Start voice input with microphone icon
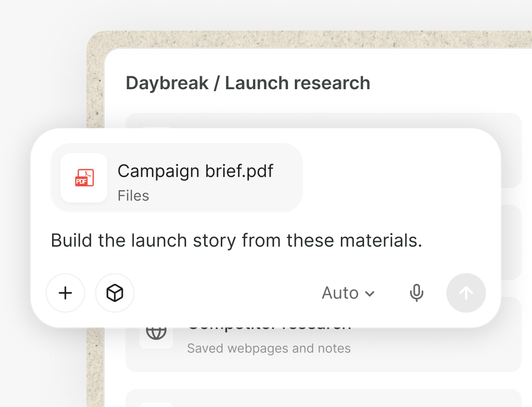 [x=416, y=293]
